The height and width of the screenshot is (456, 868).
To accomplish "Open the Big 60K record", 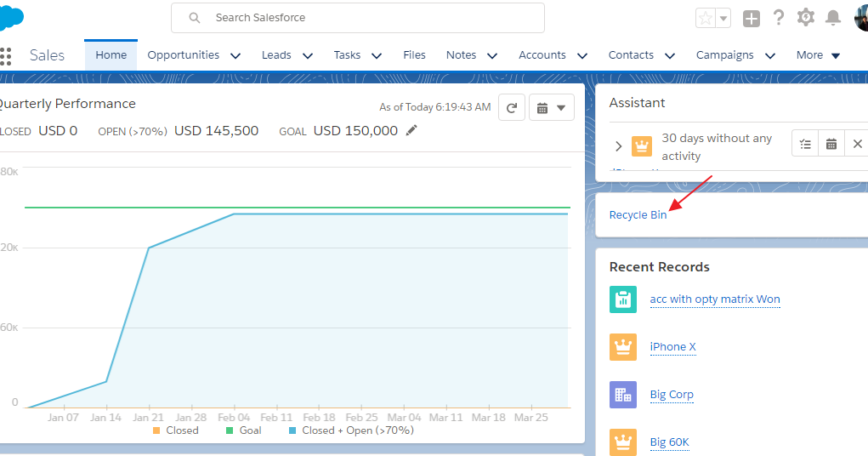I will (669, 442).
